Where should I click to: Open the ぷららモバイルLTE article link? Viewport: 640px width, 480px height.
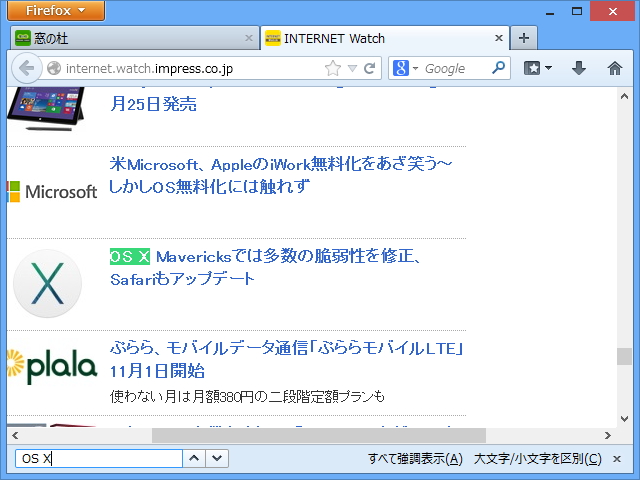287,360
